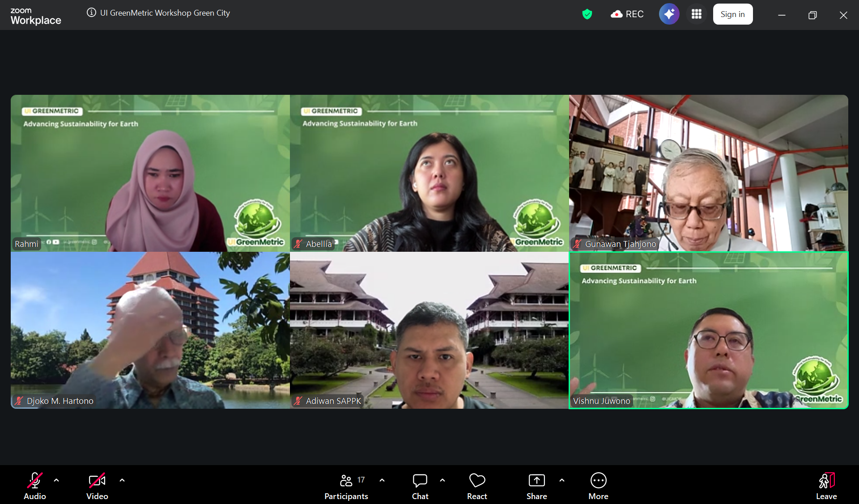
Task: Expand the Participants options chevron
Action: [x=382, y=480]
